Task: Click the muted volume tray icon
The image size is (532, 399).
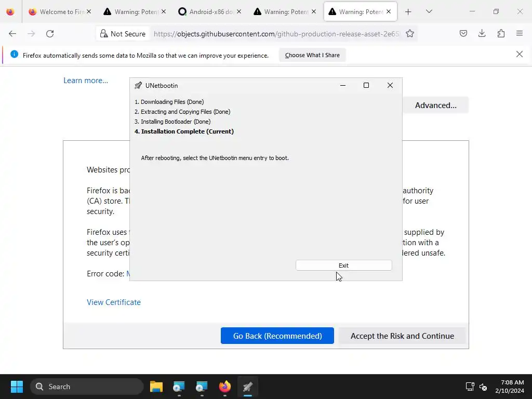Action: point(483,387)
